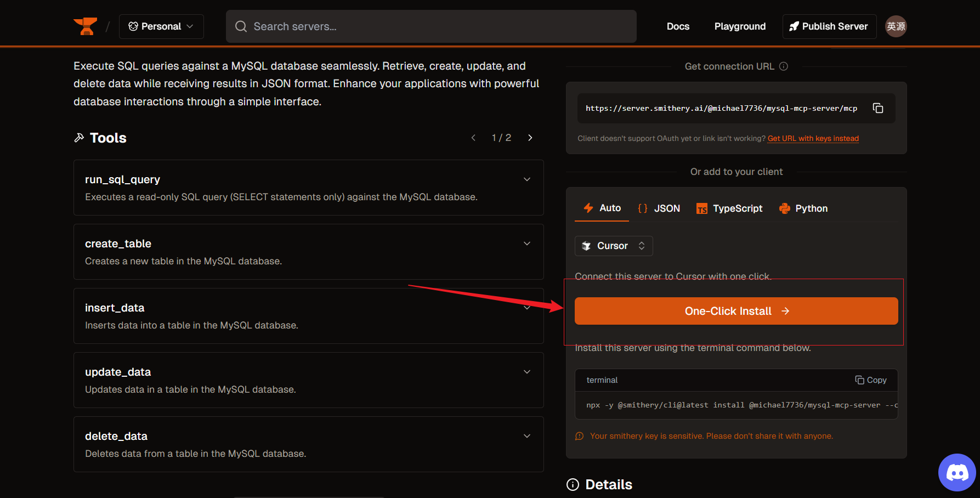The width and height of the screenshot is (980, 498).
Task: Open the Docs page
Action: point(678,26)
